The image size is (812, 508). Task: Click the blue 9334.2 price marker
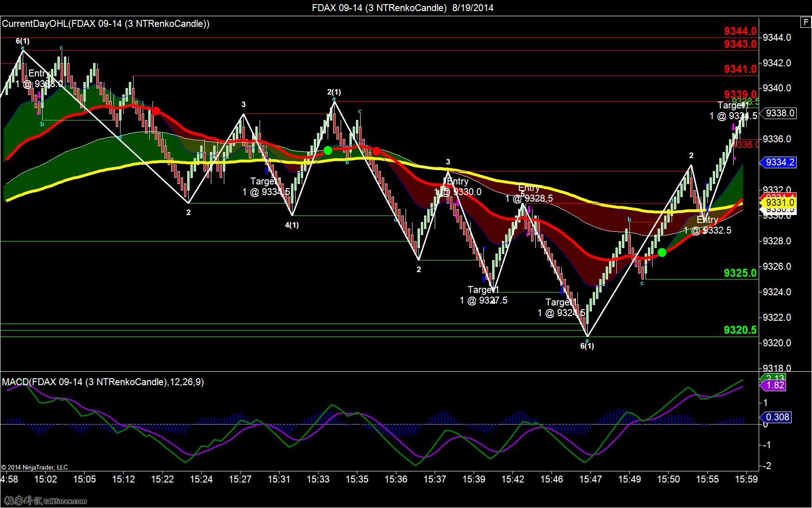click(779, 162)
